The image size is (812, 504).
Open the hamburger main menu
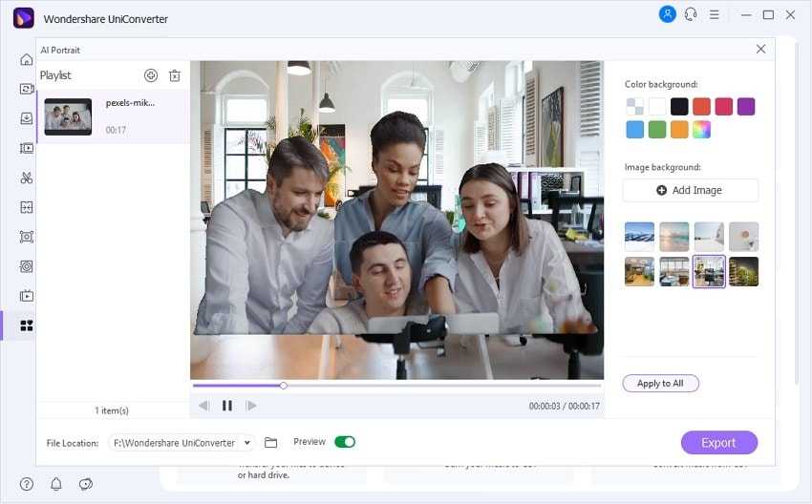(x=714, y=15)
